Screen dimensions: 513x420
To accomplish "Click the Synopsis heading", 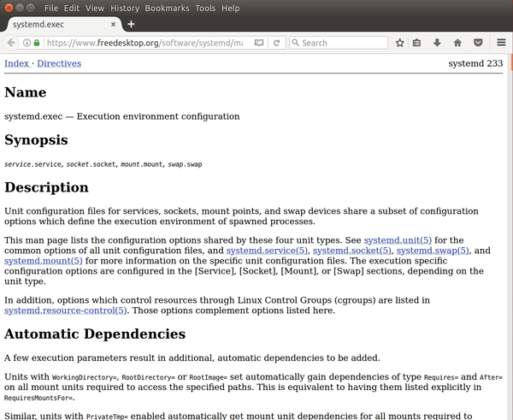I will tap(36, 139).
